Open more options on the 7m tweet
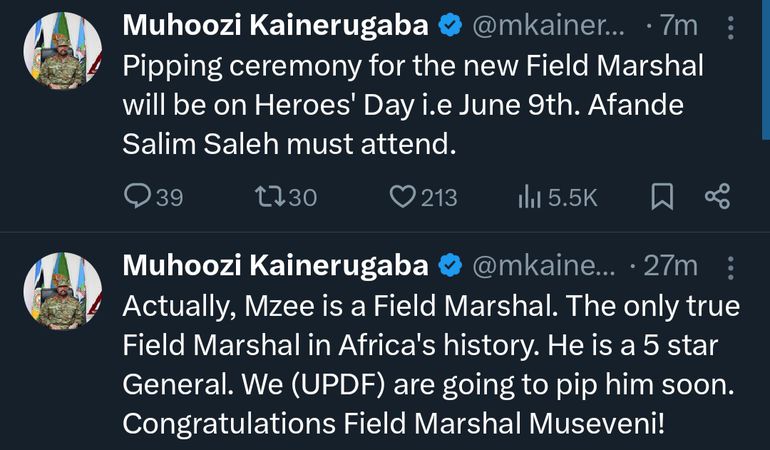The image size is (770, 450). tap(730, 27)
